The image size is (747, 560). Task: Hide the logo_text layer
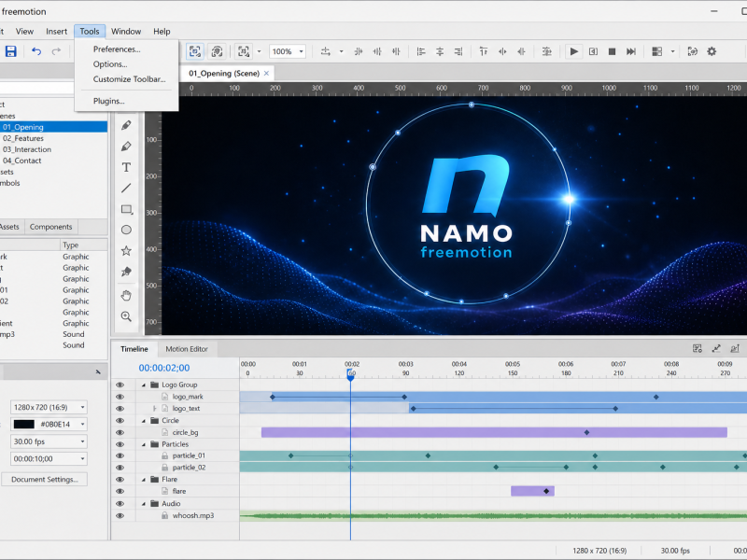pos(120,409)
